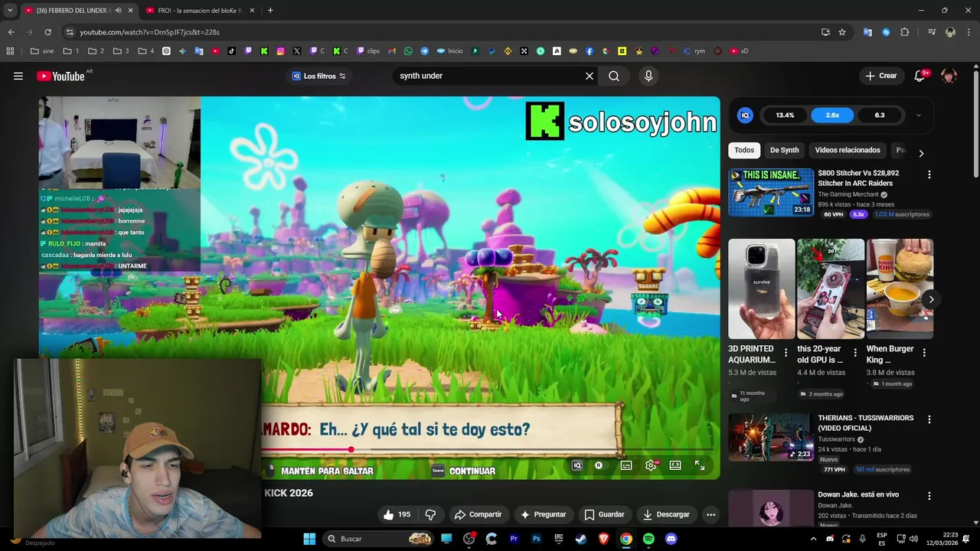Image resolution: width=980 pixels, height=551 pixels.
Task: Toggle the IQ extension button in player
Action: pos(577,465)
